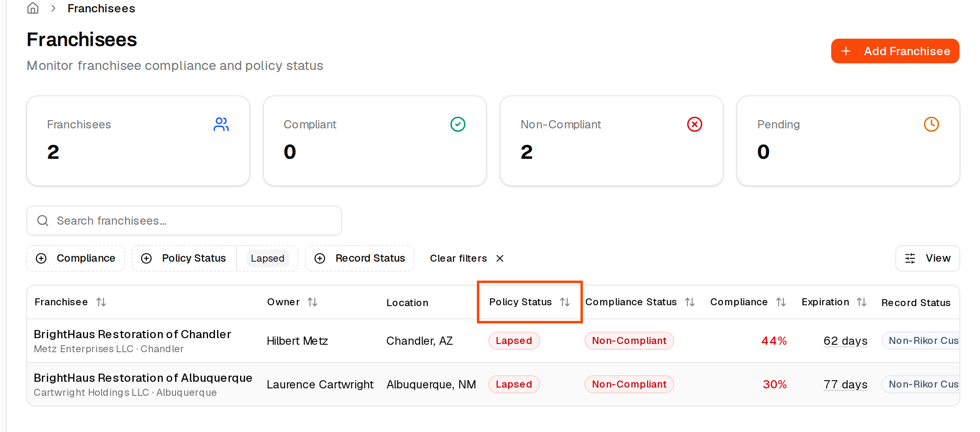Screen dimensions: 980x432
Task: Click the 77 days expiration value
Action: [x=845, y=384]
